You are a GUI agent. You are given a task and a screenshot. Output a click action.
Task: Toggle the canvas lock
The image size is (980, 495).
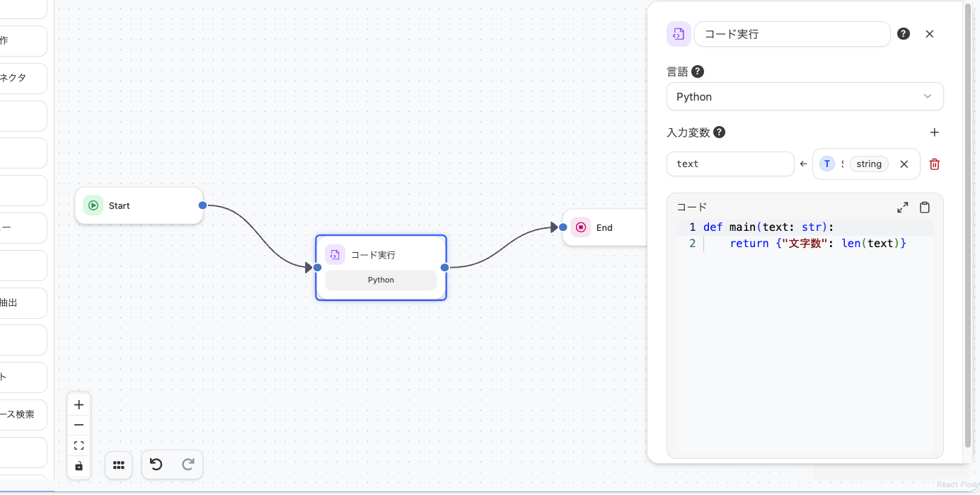[79, 466]
